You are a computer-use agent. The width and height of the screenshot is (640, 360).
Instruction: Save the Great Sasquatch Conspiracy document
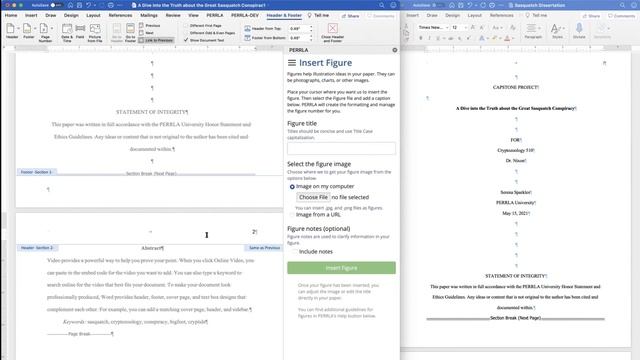pyautogui.click(x=79, y=5)
